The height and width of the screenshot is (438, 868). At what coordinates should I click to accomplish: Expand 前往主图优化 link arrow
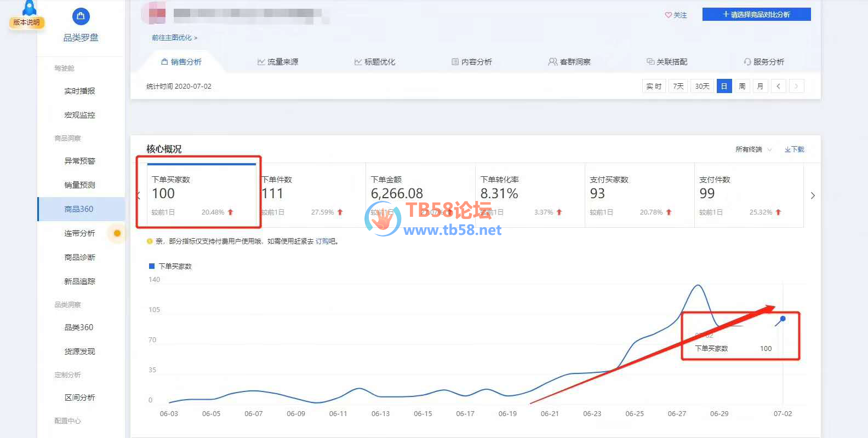196,38
